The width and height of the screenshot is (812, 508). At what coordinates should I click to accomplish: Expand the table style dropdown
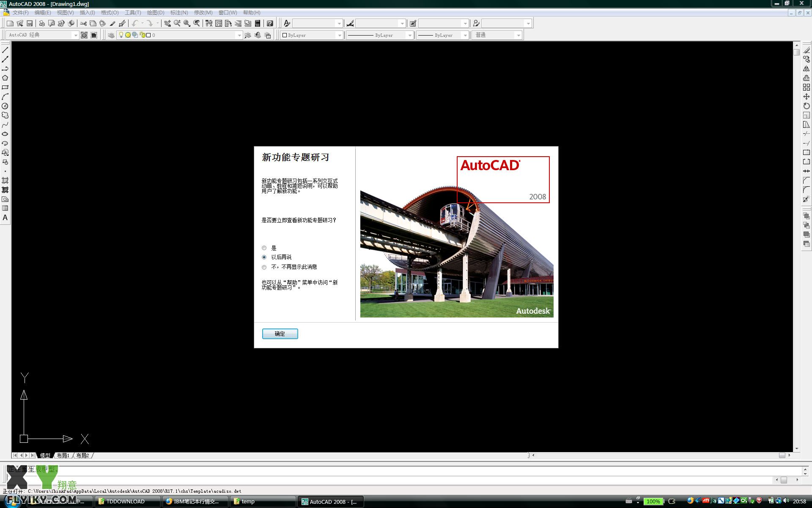click(465, 23)
